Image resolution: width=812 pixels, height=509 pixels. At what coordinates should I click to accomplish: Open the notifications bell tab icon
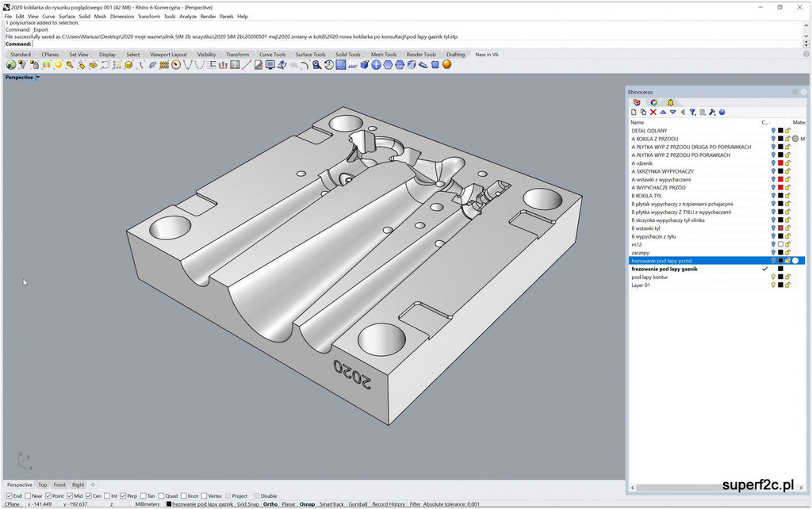point(670,102)
